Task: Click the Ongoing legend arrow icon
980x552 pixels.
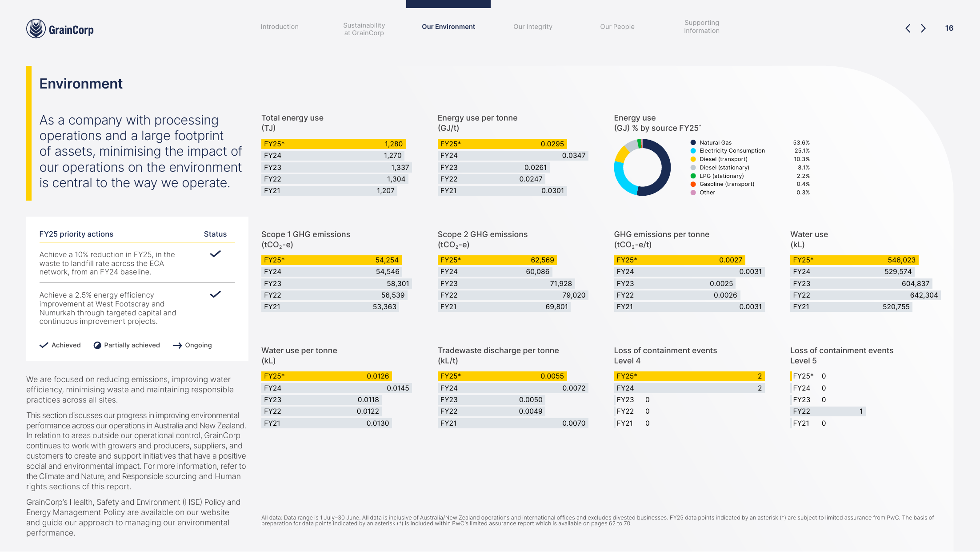Action: tap(177, 346)
